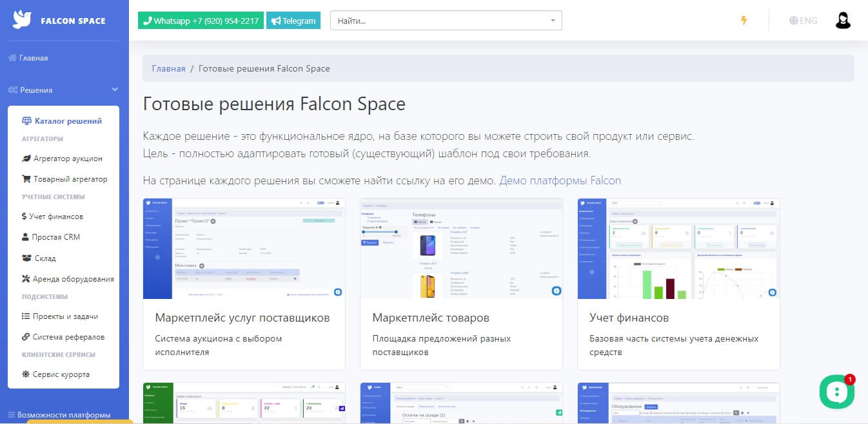Open the Маркетплейс товаров card title

pos(431,318)
